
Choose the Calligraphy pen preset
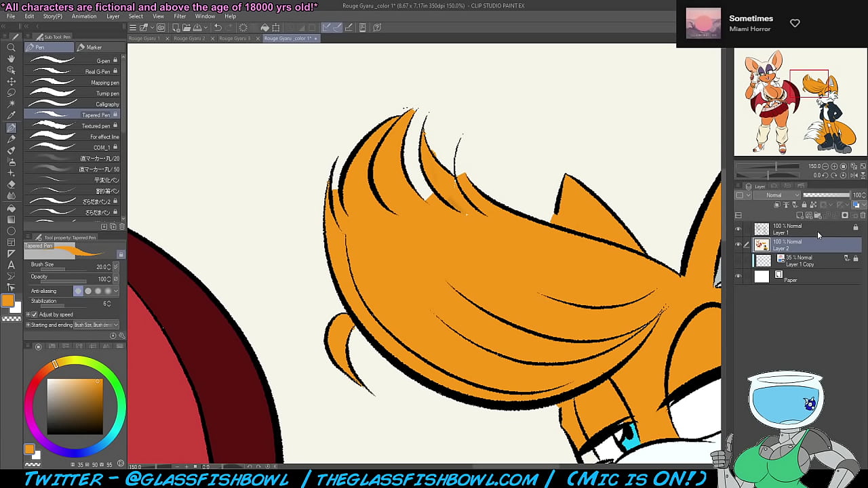(x=107, y=104)
